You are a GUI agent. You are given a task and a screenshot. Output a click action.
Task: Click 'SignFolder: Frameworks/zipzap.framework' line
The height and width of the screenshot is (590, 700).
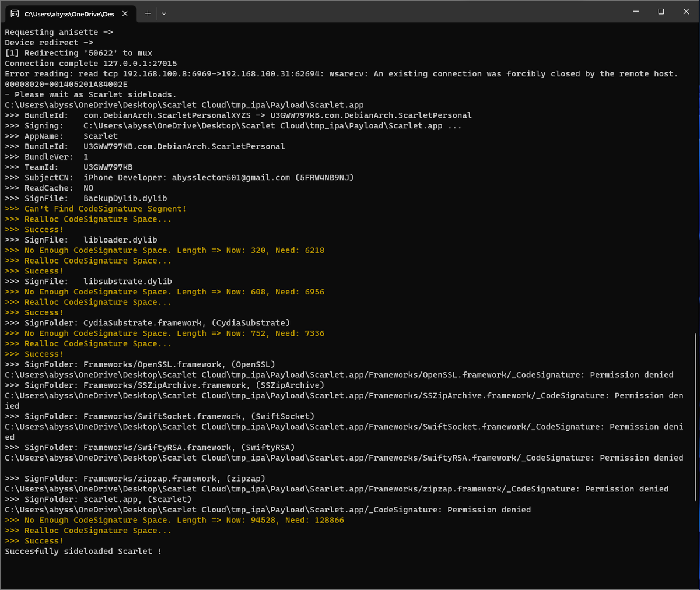click(x=135, y=479)
